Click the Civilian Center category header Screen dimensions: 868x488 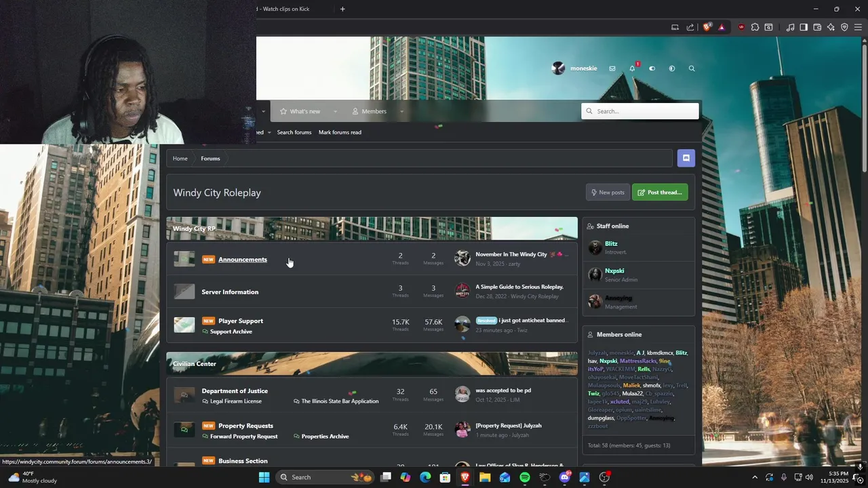(195, 364)
